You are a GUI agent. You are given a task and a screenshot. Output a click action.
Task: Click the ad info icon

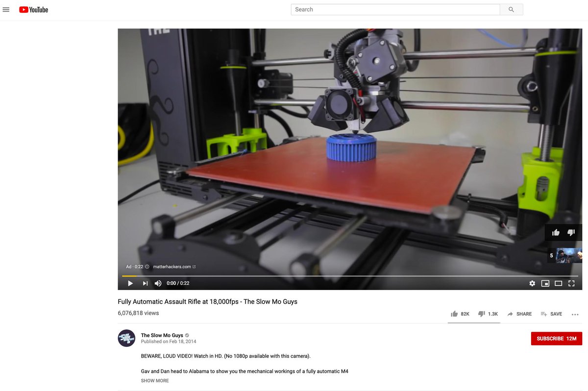coord(147,267)
